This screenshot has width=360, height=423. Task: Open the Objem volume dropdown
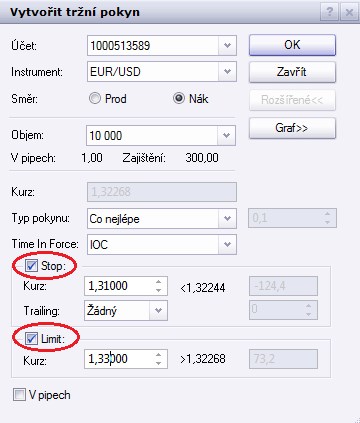pyautogui.click(x=227, y=135)
